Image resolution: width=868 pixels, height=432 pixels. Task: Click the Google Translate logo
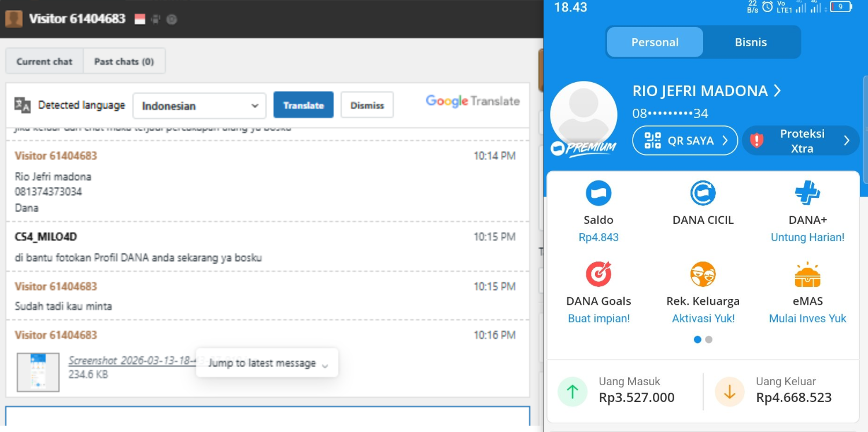pos(472,101)
